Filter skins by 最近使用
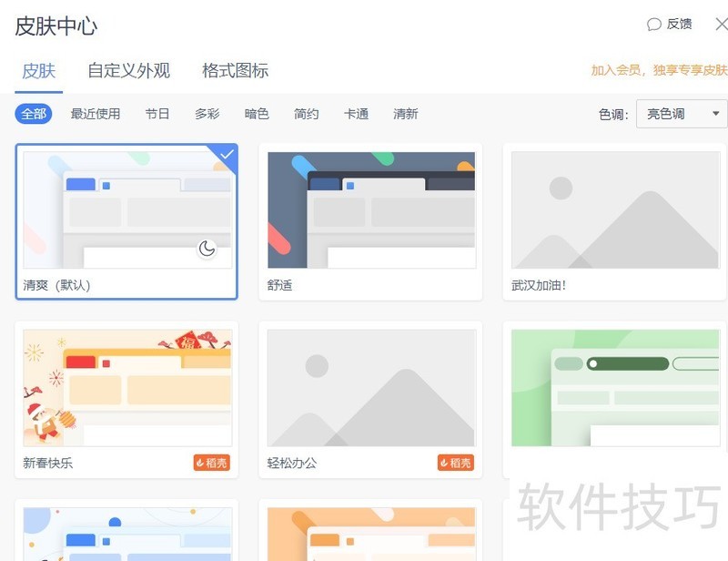 tap(96, 114)
